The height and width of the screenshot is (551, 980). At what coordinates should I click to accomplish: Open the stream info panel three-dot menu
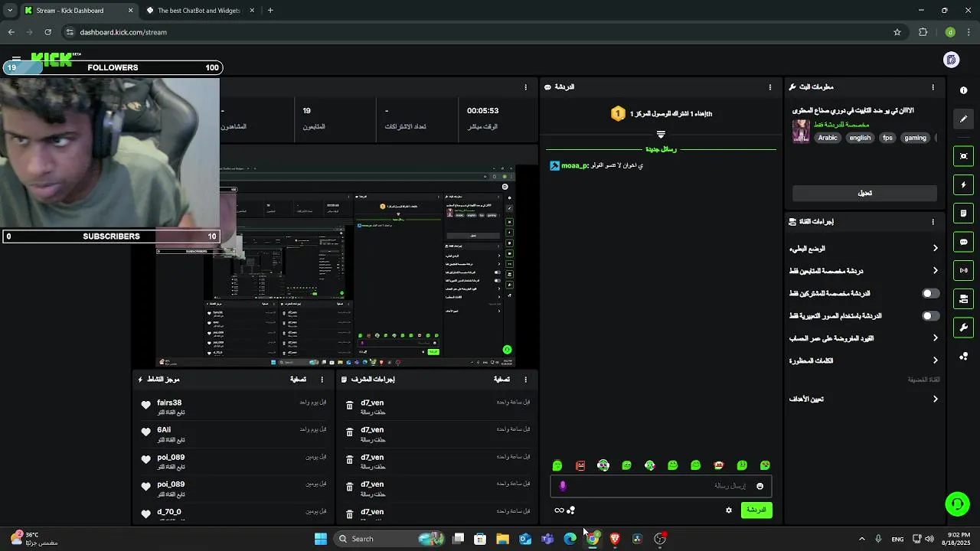[933, 87]
